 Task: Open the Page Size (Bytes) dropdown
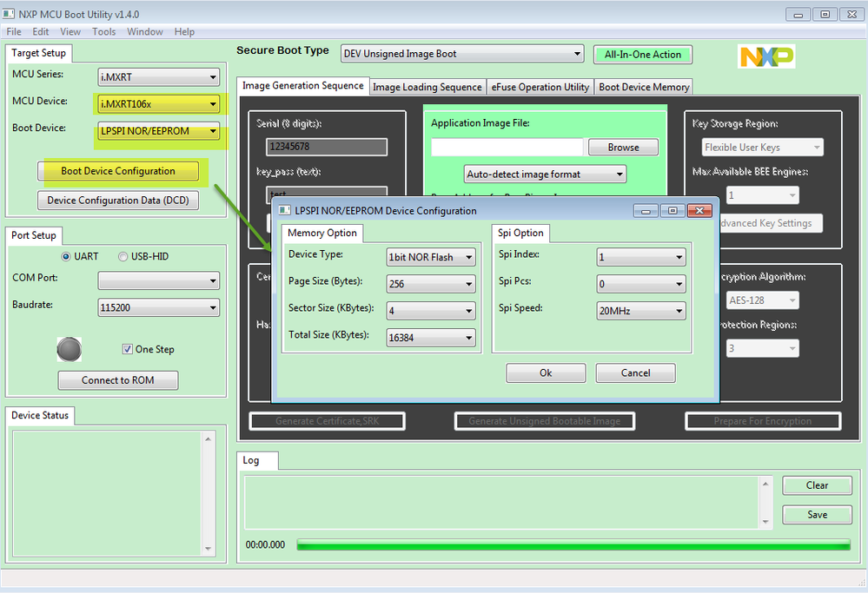point(431,284)
